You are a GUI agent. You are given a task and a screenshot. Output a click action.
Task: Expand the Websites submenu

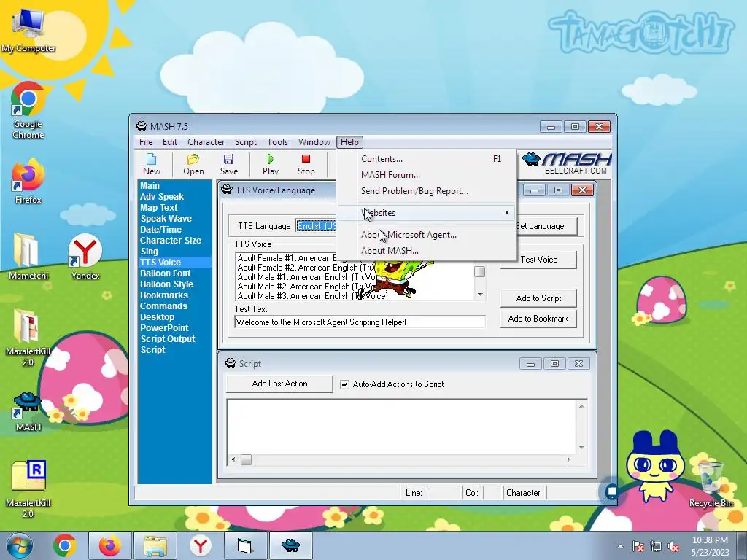point(426,213)
